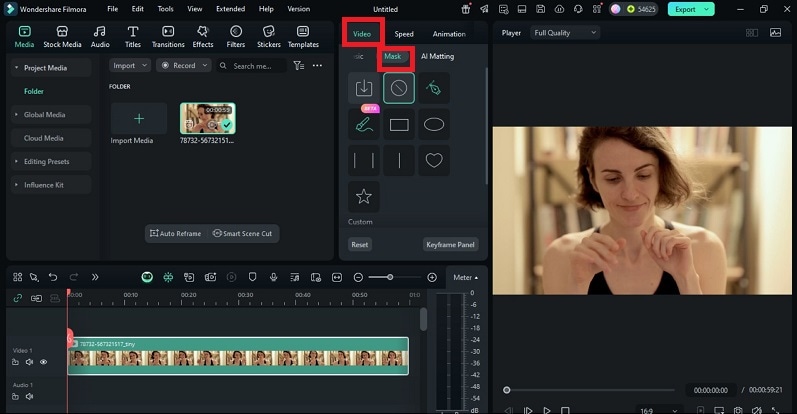This screenshot has width=797, height=414.
Task: Click the customer support headset icon
Action: [x=578, y=9]
